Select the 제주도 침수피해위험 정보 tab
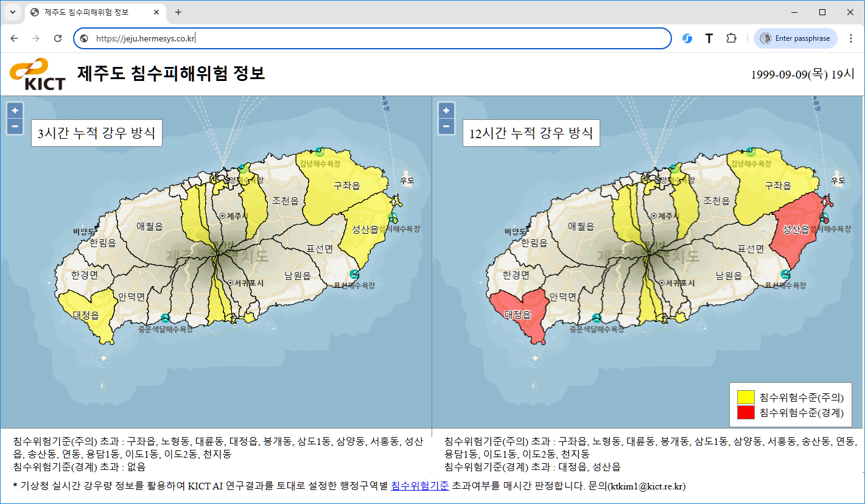This screenshot has height=504, width=865. point(91,12)
